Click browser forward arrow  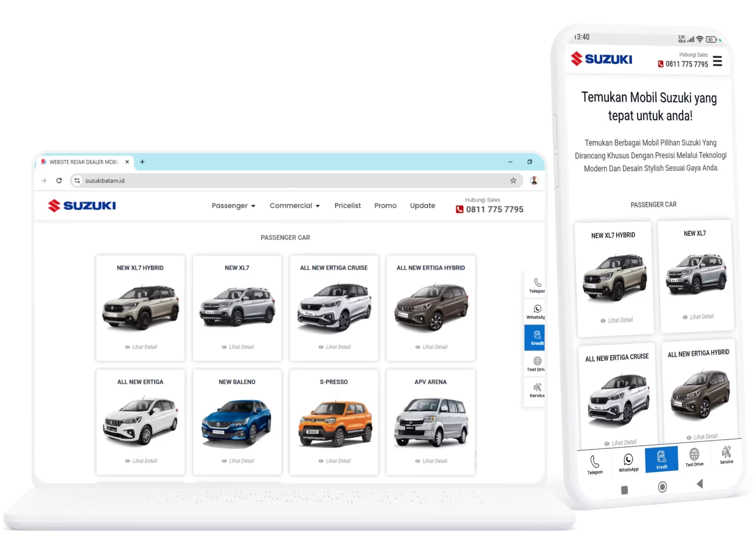coord(44,181)
